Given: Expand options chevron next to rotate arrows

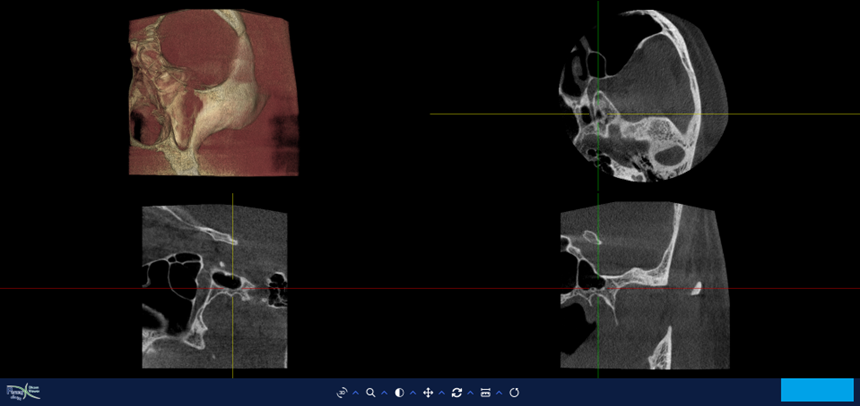Looking at the screenshot, I should [x=471, y=393].
